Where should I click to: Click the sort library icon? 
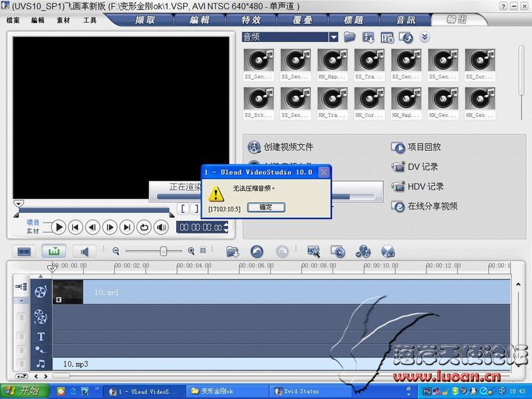pos(368,37)
